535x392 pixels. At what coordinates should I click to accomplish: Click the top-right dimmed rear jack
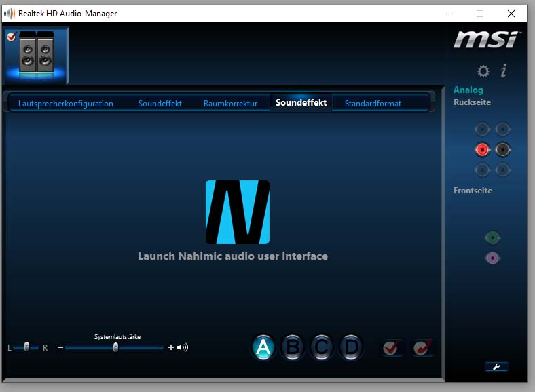coord(502,129)
